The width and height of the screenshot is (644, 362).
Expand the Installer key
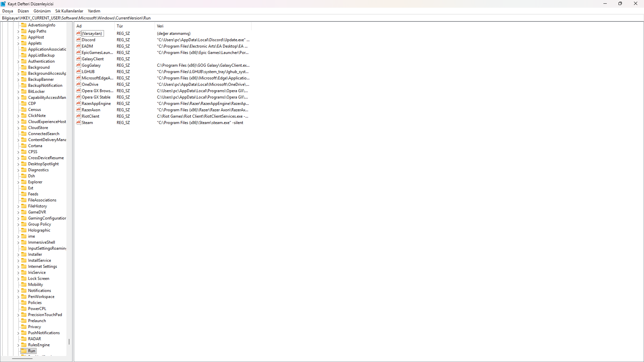[x=18, y=254]
